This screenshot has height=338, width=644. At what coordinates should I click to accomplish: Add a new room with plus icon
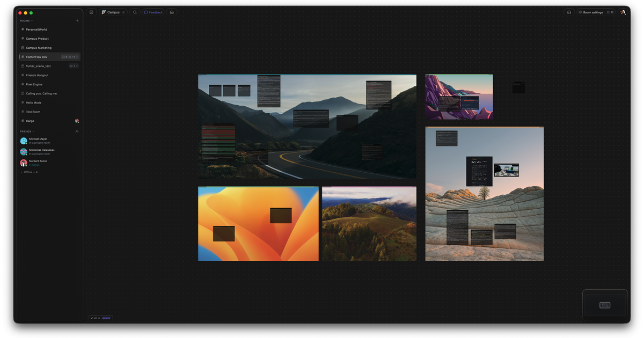pos(77,21)
